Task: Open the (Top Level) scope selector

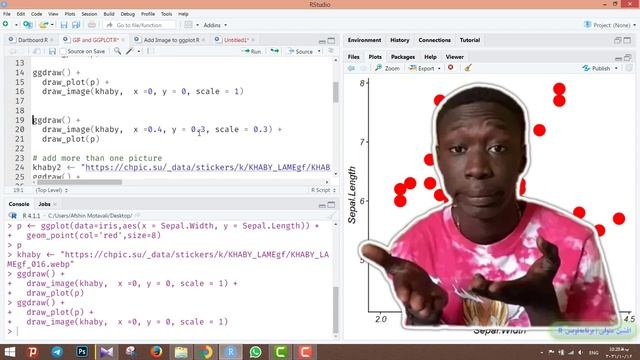Action: point(51,190)
